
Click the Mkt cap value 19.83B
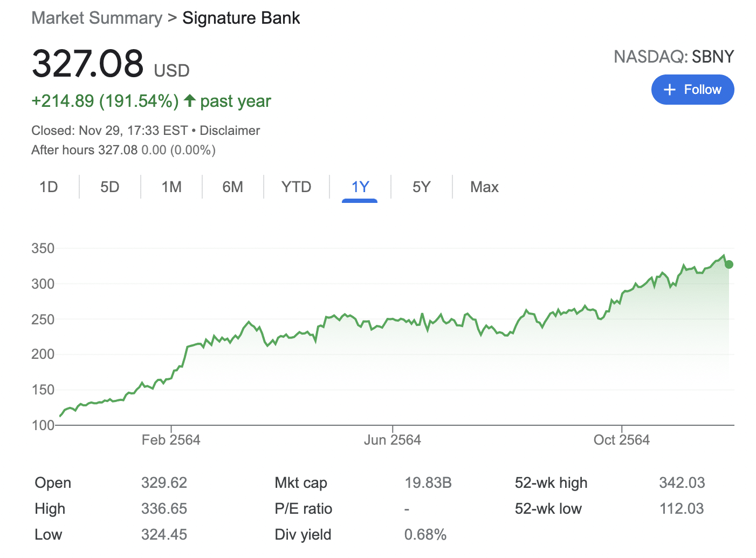point(428,482)
